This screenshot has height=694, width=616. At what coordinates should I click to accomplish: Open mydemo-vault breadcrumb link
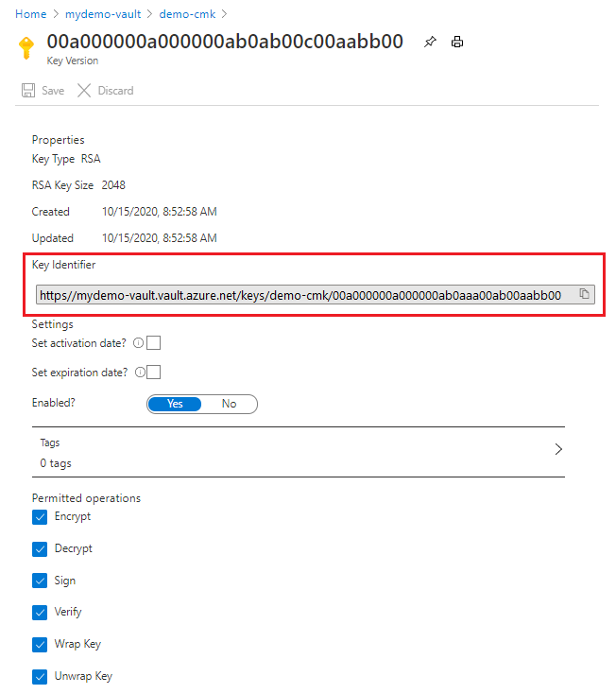(103, 14)
